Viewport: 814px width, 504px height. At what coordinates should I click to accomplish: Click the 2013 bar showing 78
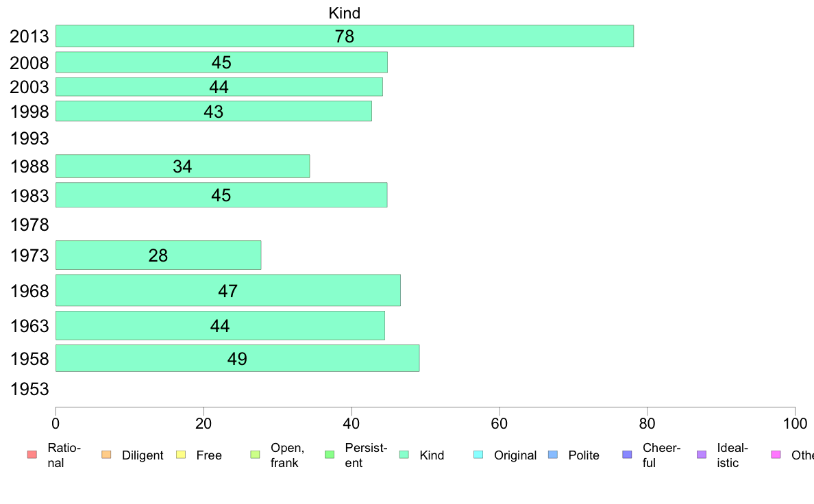(345, 36)
